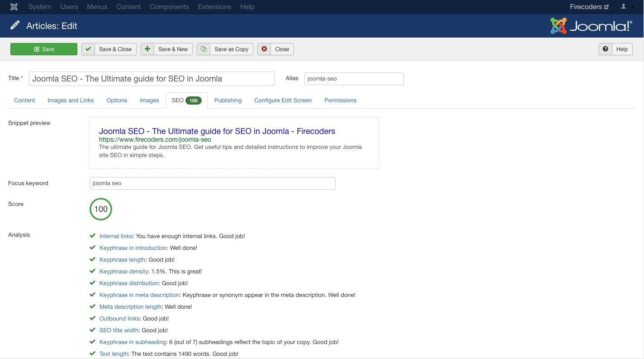Click the Firecoders site link
Image resolution: width=644 pixels, height=359 pixels.
pos(589,7)
